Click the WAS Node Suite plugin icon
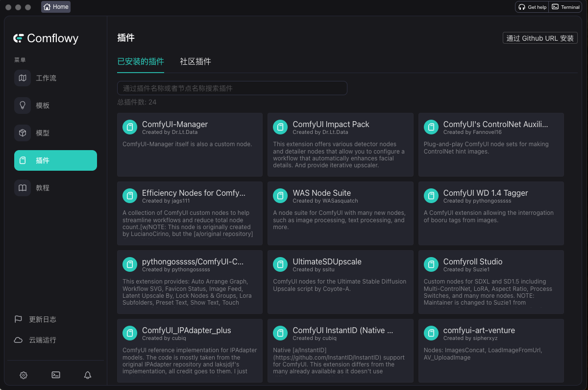This screenshot has width=588, height=390. 280,196
